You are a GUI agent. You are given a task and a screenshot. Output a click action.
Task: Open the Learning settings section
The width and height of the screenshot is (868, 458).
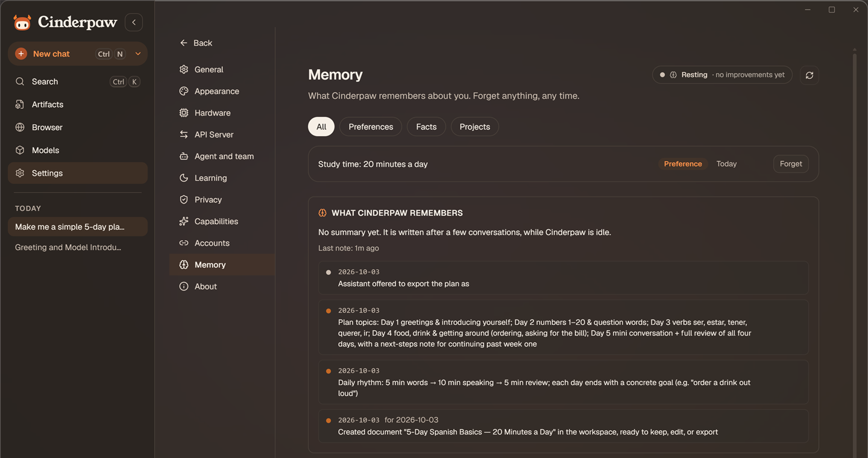pos(222,178)
